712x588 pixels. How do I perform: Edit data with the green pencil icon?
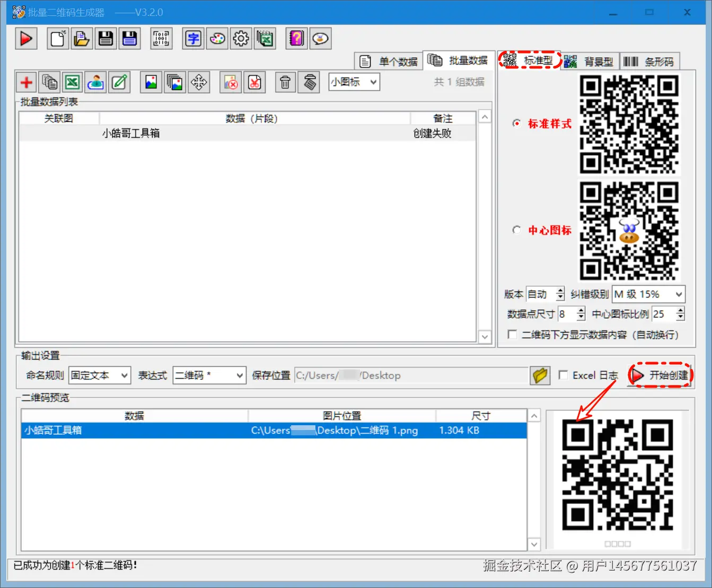point(120,82)
